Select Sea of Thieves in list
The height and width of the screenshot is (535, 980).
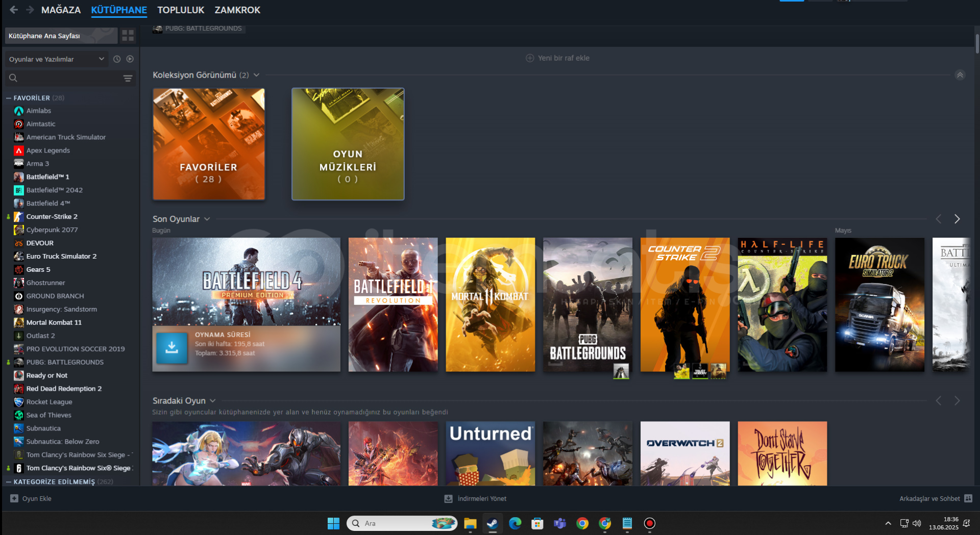(48, 415)
